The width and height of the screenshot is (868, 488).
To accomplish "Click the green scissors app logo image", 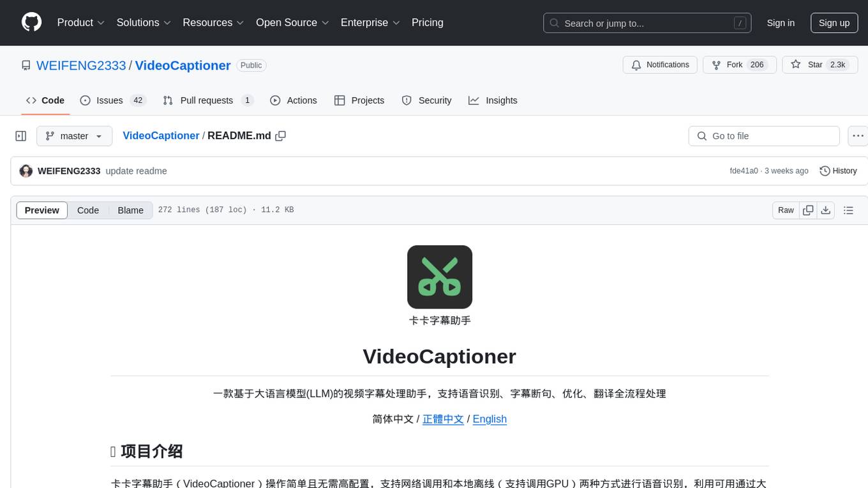I will (440, 277).
